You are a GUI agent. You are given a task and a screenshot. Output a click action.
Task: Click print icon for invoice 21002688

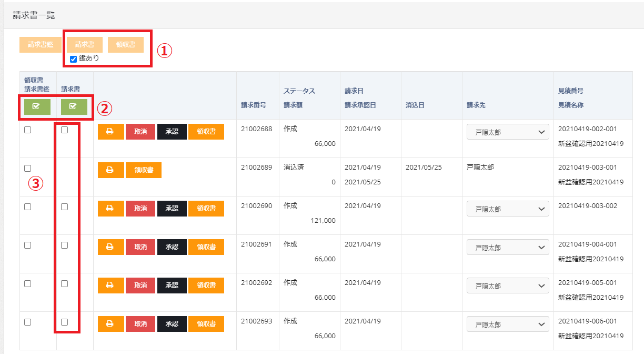110,132
